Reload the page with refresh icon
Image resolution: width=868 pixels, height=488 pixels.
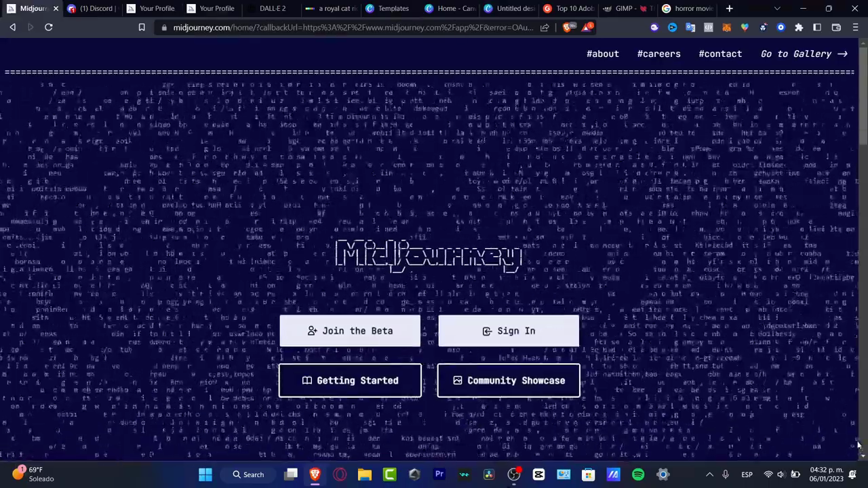[49, 27]
